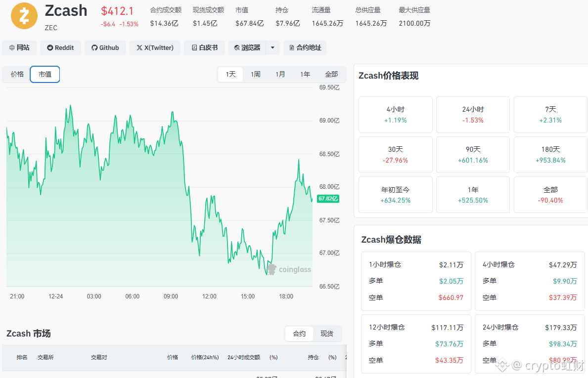Click the 24小时爆仓 $179.33万 value
The width and height of the screenshot is (588, 378).
[561, 328]
